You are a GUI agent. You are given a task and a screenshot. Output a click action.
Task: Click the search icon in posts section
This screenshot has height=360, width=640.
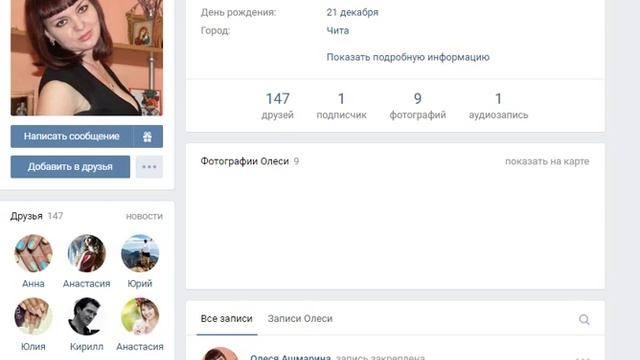pyautogui.click(x=584, y=319)
